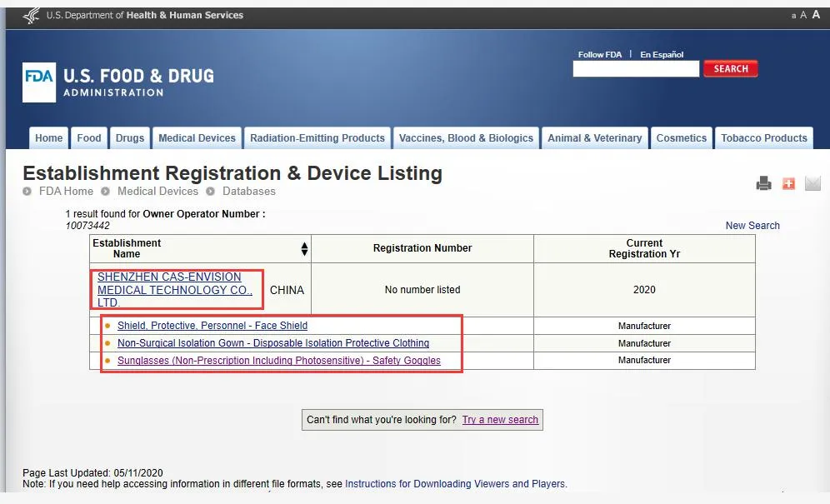The height and width of the screenshot is (504, 830).
Task: Click the 'Try a new search' link
Action: coord(500,420)
